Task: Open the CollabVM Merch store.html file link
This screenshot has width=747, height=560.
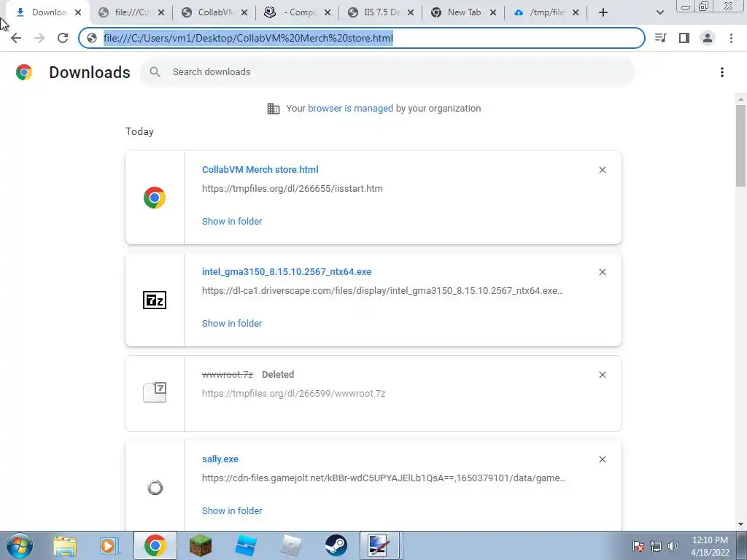Action: 260,169
